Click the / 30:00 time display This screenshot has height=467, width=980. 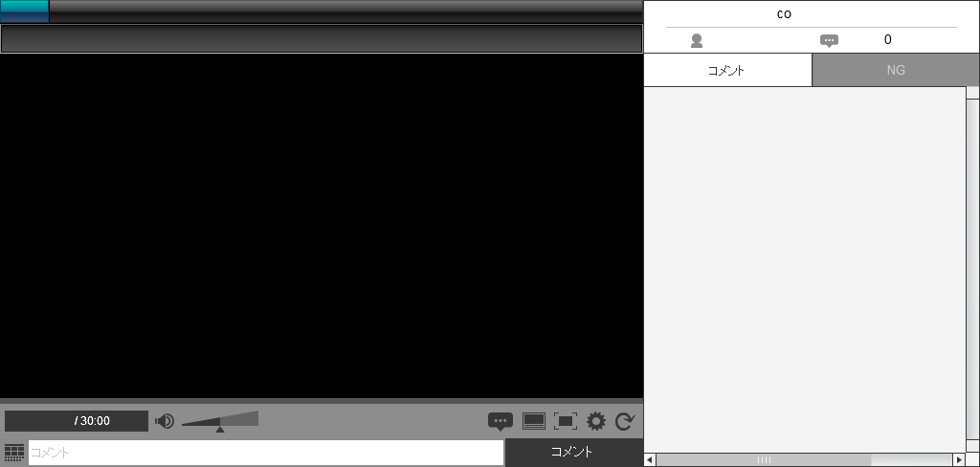coord(77,421)
